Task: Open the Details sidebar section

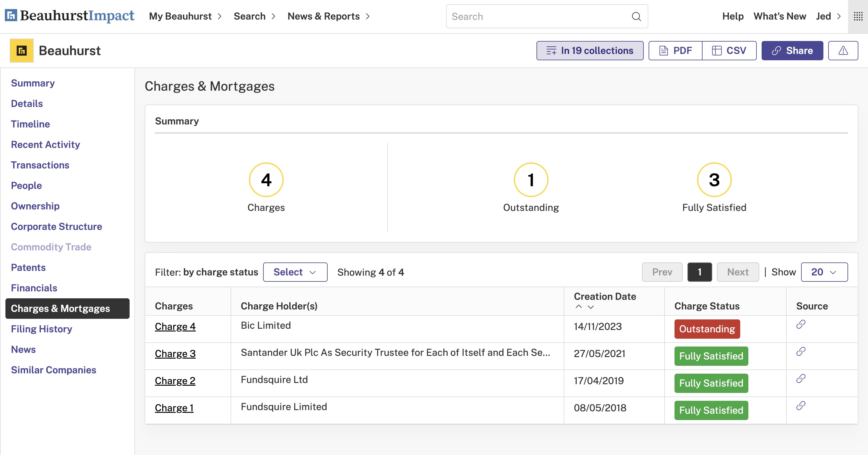Action: [x=27, y=103]
